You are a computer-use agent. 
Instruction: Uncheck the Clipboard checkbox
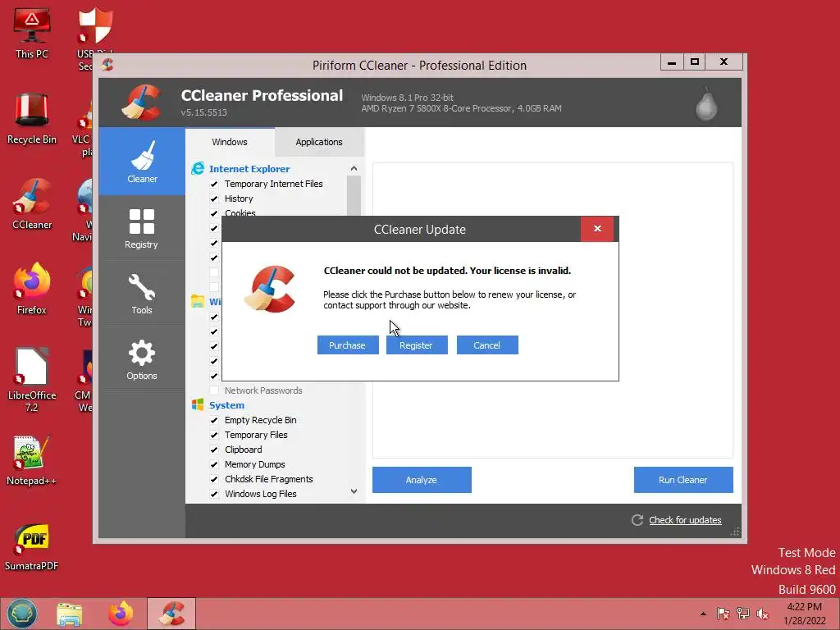214,450
